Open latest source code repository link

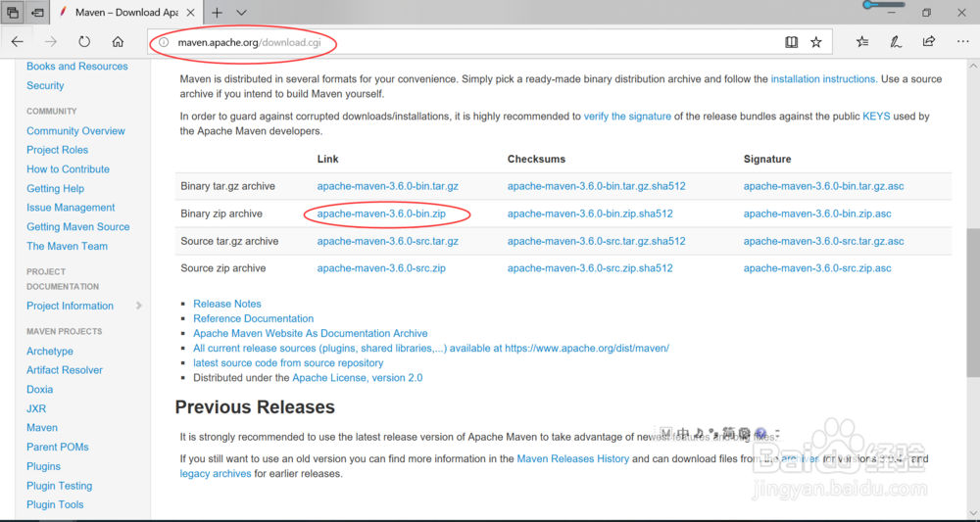[x=288, y=362]
